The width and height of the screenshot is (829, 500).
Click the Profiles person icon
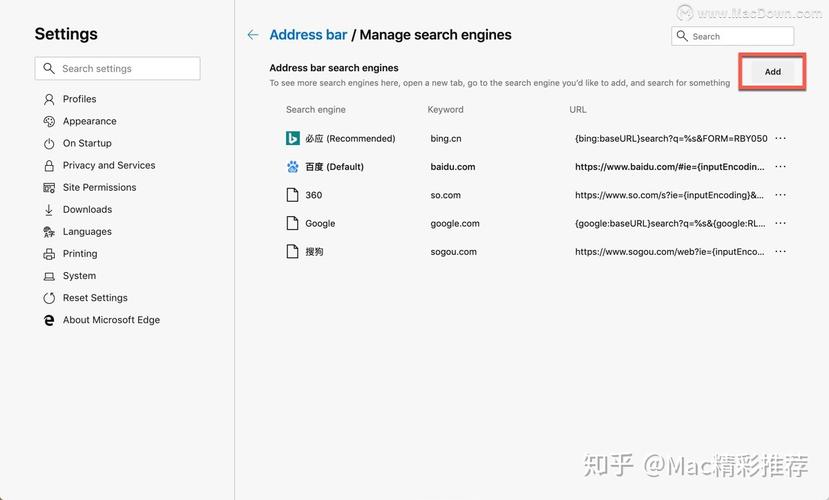click(49, 99)
